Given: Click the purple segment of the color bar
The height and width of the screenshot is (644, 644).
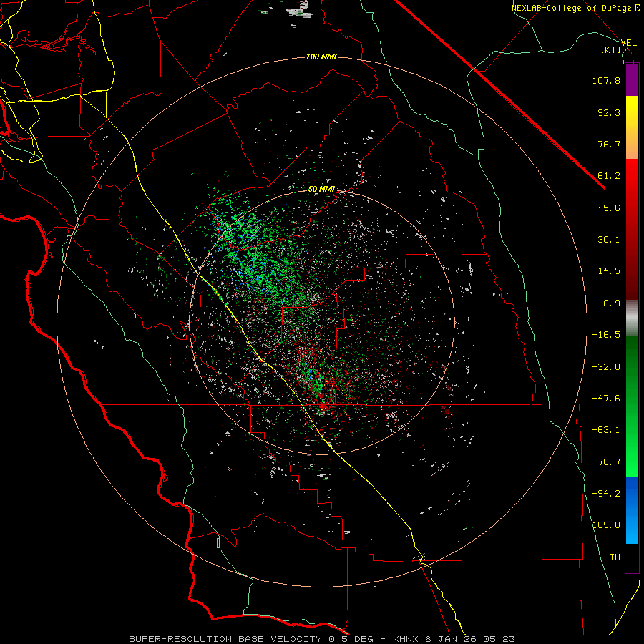Looking at the screenshot, I should tap(632, 80).
